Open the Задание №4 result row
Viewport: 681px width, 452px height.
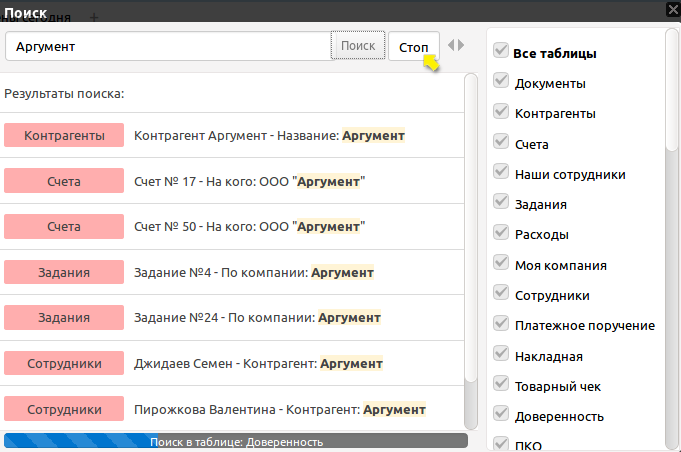point(253,272)
